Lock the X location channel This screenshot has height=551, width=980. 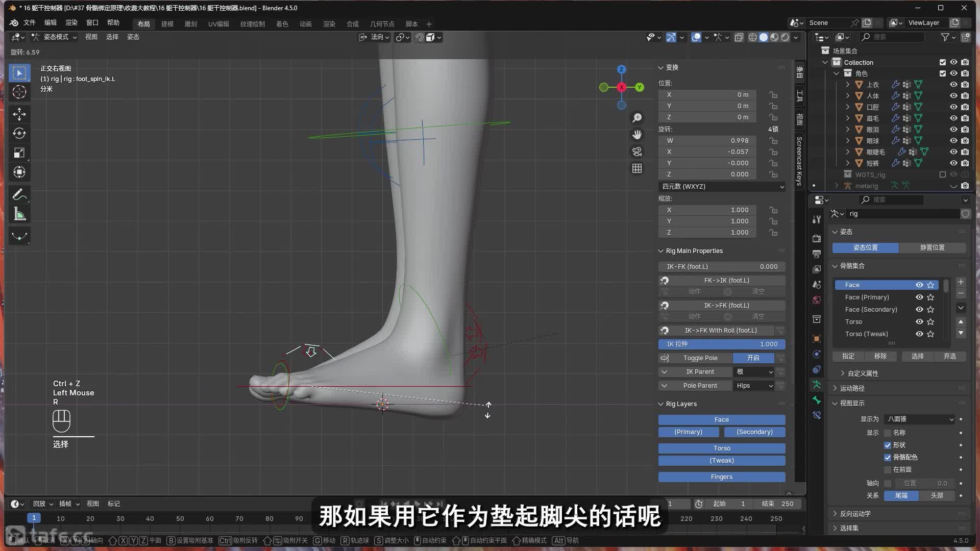pos(773,95)
